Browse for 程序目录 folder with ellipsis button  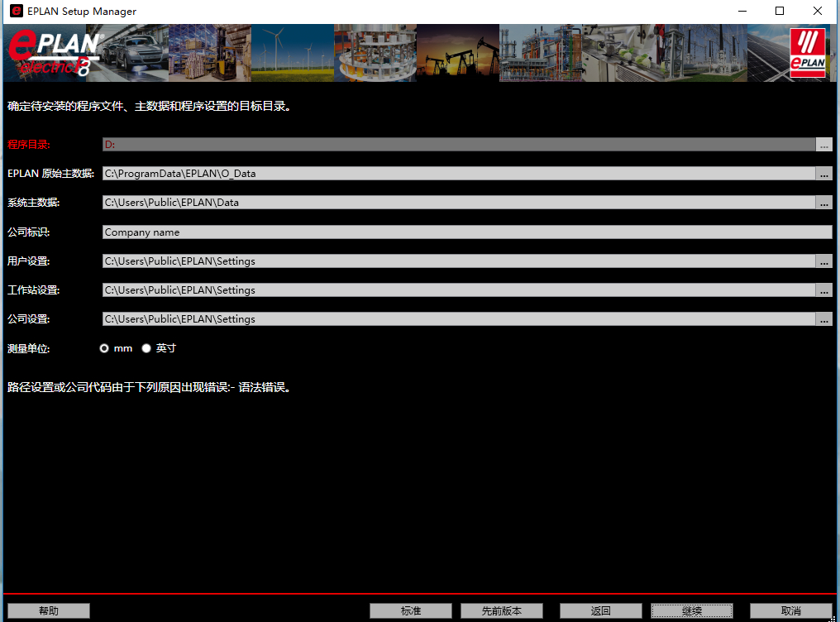coord(824,144)
